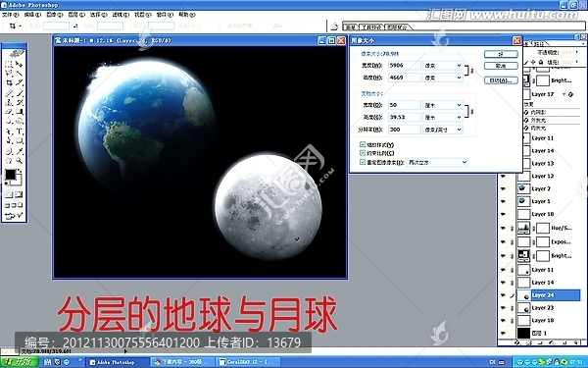Screen dimensions: 588x368
Task: Select the Type tool
Action: [x=20, y=131]
